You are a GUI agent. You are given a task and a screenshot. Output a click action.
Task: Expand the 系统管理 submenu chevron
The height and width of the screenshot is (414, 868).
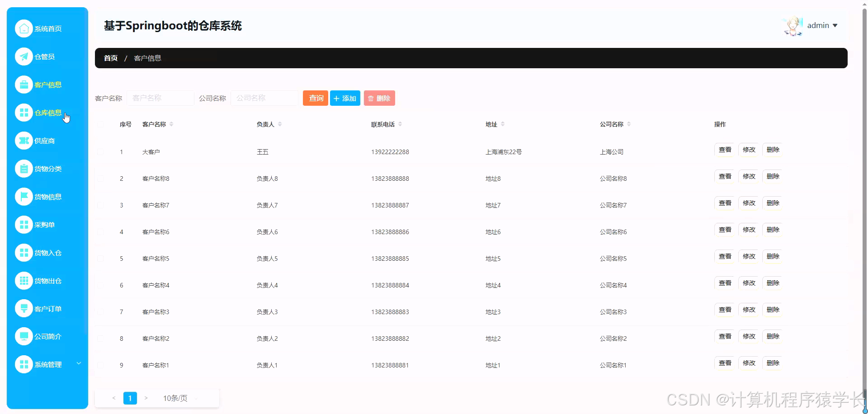[x=79, y=363]
